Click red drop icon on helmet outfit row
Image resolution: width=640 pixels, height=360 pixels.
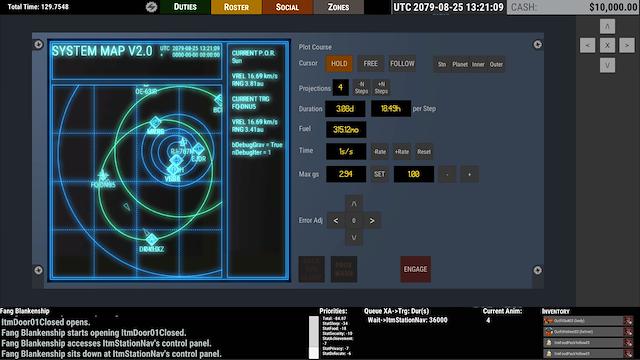pos(629,332)
